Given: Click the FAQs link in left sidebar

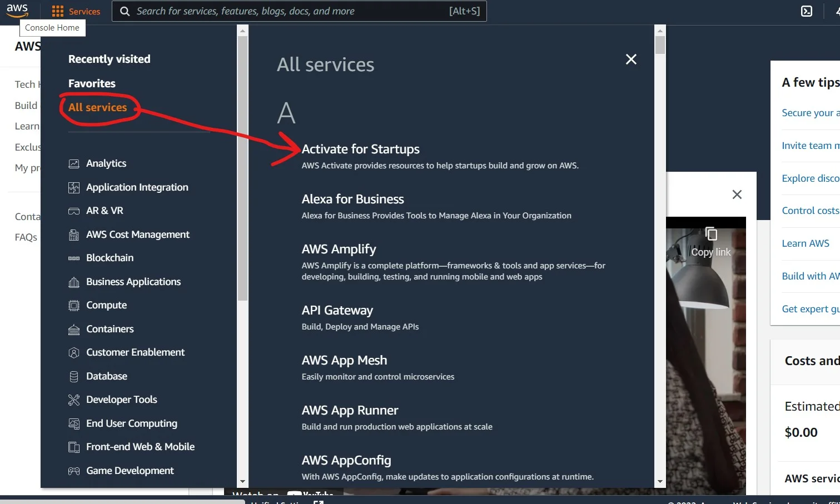Looking at the screenshot, I should (x=26, y=237).
